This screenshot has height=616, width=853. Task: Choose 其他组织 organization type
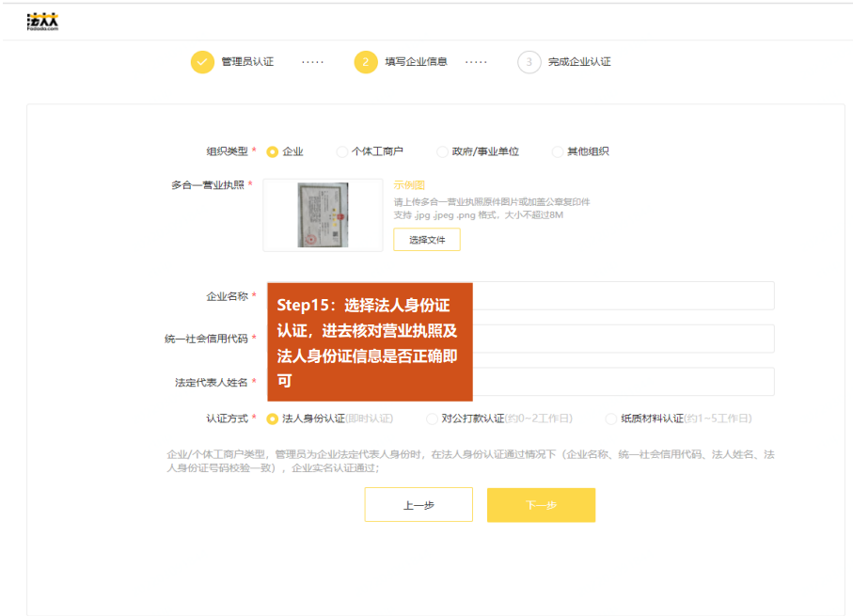[558, 151]
